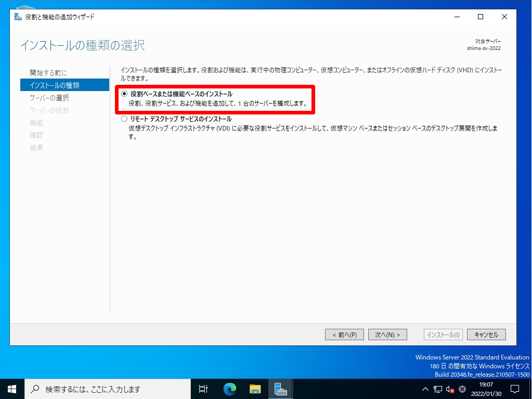Click the Remote Desktop description text
The image size is (532, 399).
313,132
